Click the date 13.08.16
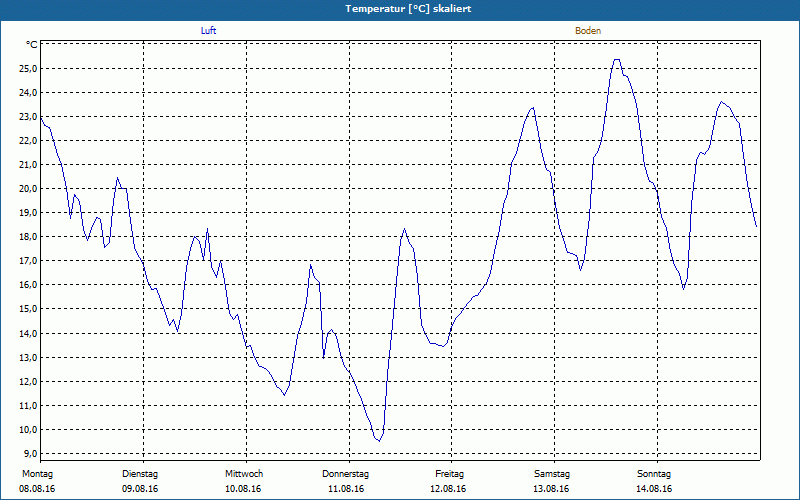 click(x=551, y=489)
